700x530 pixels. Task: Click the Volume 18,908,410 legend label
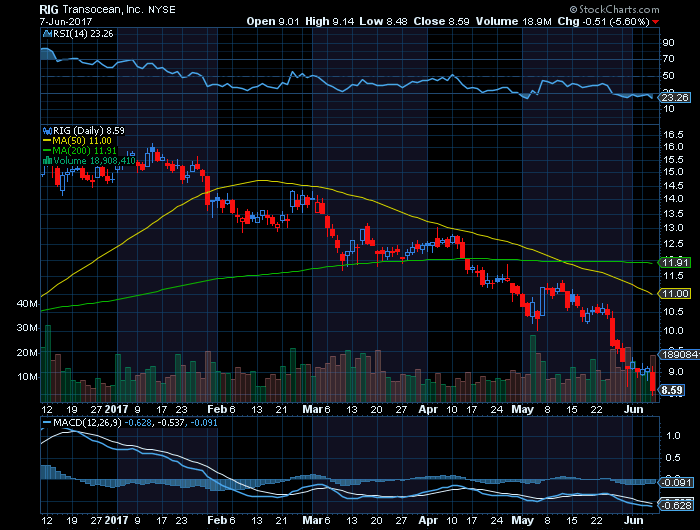pos(94,160)
